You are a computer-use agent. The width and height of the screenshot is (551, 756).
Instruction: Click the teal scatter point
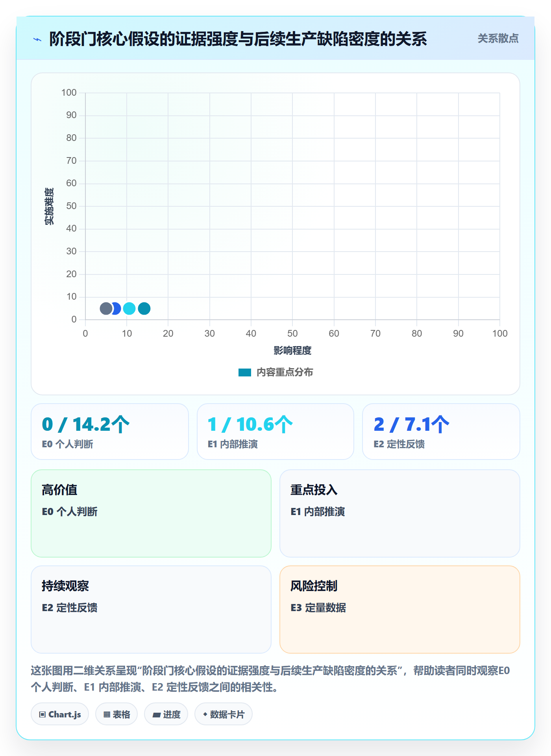point(144,308)
